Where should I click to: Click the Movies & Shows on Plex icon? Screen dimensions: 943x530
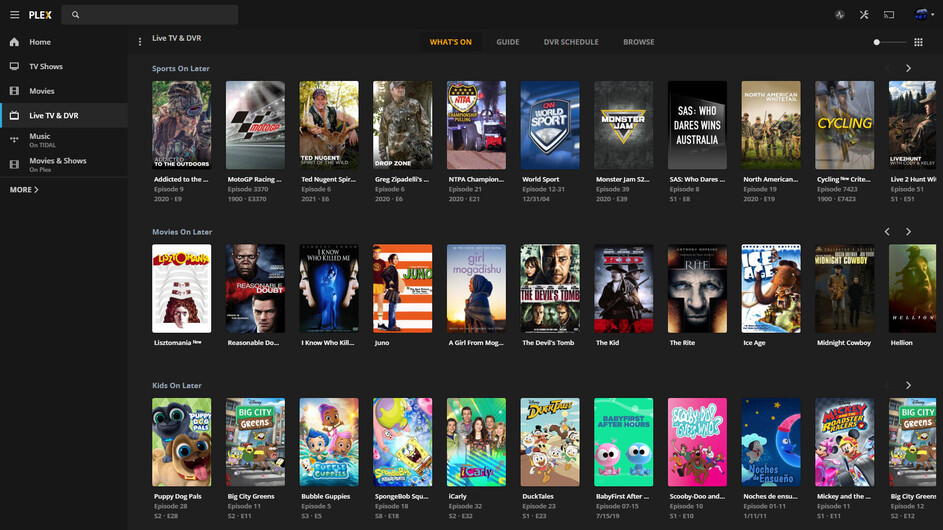[x=14, y=164]
